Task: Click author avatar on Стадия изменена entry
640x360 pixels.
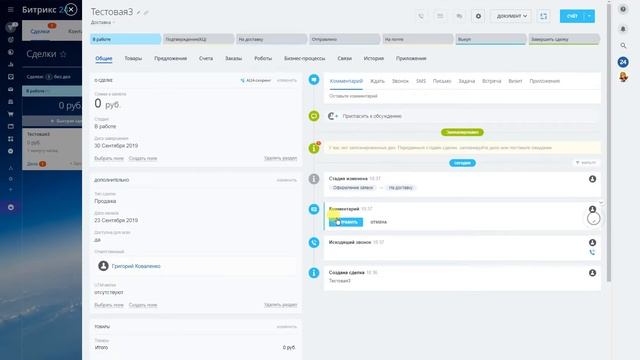Action: coord(592,179)
